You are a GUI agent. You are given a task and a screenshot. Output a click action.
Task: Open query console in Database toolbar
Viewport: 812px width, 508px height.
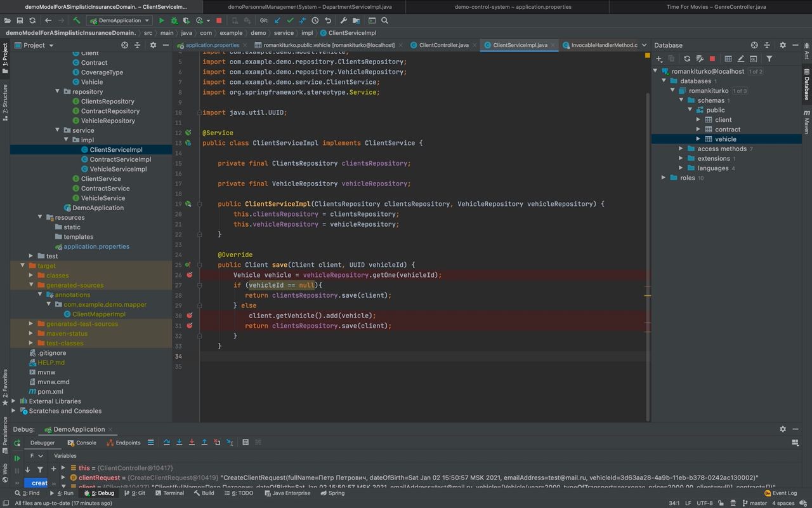pos(753,58)
